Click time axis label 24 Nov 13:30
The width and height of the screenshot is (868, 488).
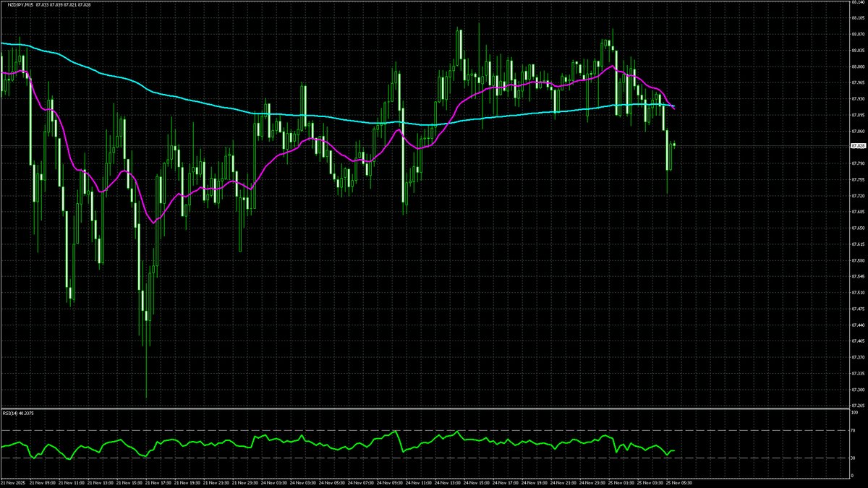click(x=449, y=483)
